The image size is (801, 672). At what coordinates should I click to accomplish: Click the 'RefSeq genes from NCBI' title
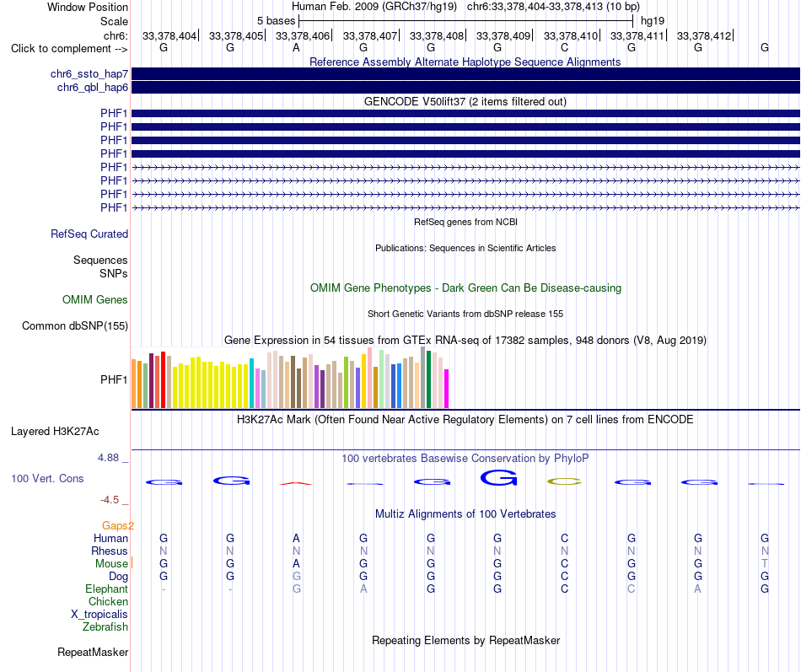(465, 223)
